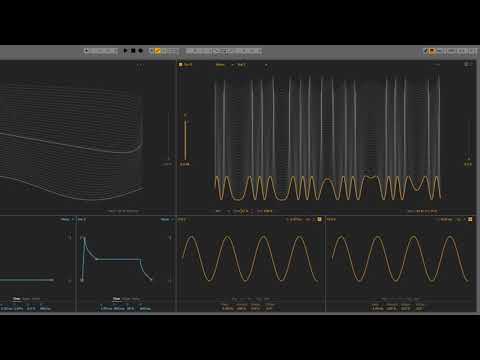Click the round record button
This screenshot has width=480, height=360.
(x=140, y=51)
